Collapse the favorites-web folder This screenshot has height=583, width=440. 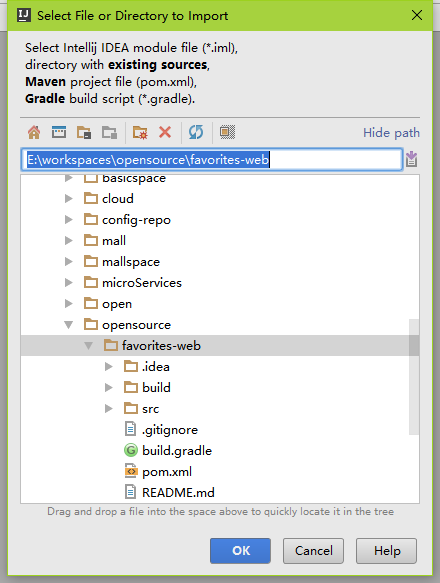pos(89,346)
